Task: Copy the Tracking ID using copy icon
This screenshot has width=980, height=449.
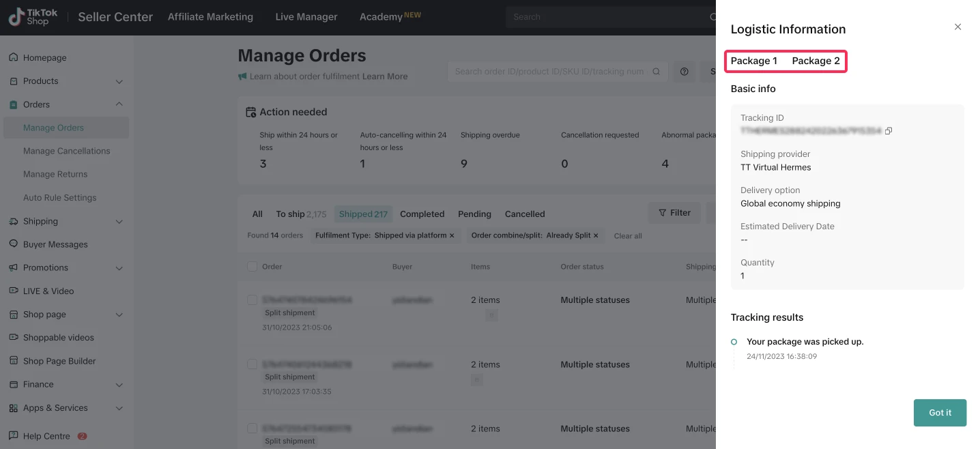Action: [889, 131]
